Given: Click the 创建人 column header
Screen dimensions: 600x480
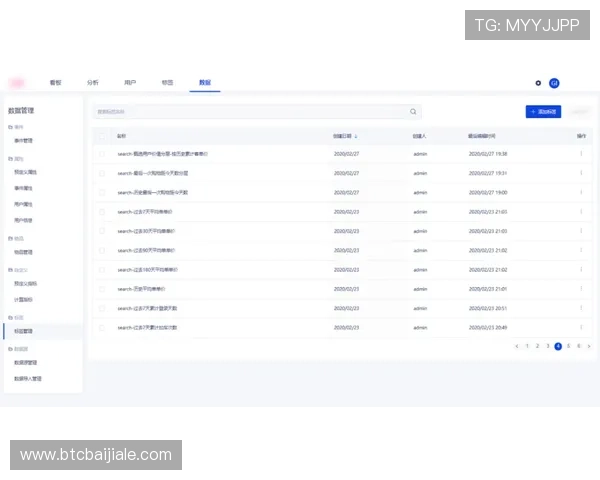Looking at the screenshot, I should tap(419, 136).
